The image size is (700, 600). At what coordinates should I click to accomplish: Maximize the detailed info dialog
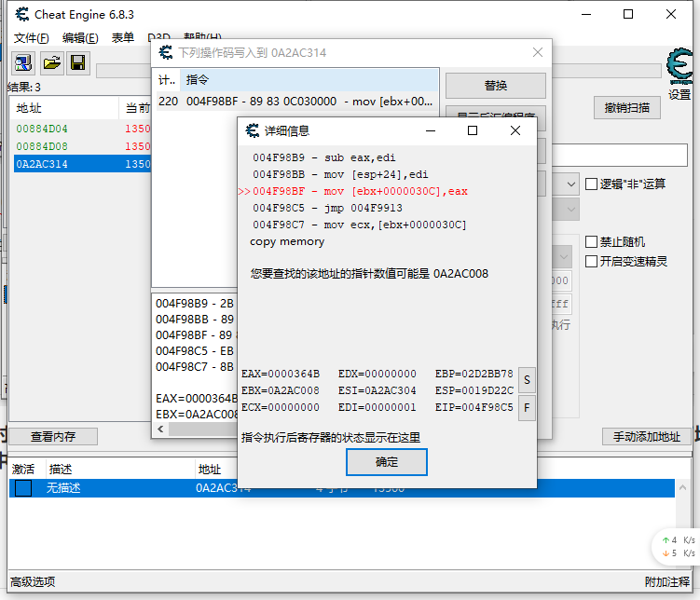pyautogui.click(x=473, y=130)
